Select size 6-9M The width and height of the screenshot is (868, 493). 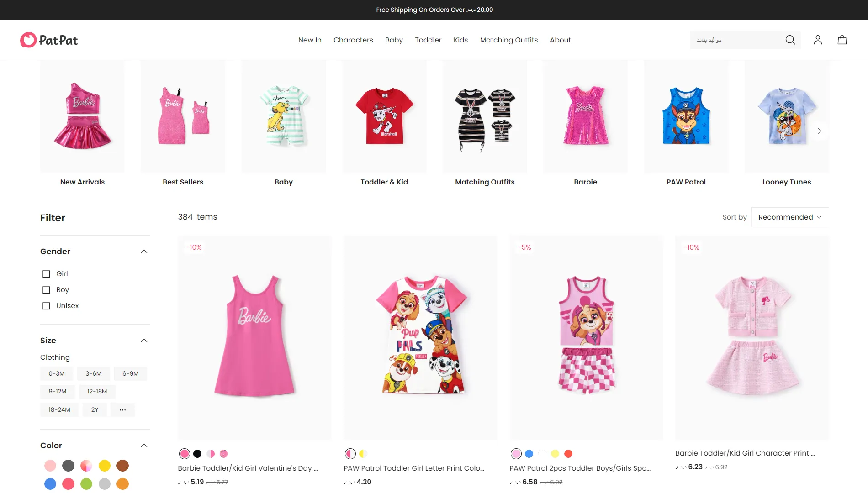(x=131, y=374)
